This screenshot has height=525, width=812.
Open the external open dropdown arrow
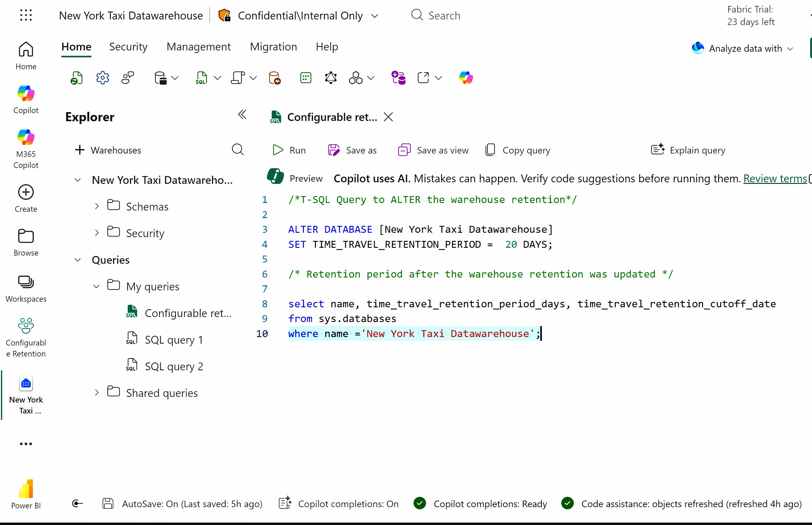(439, 78)
